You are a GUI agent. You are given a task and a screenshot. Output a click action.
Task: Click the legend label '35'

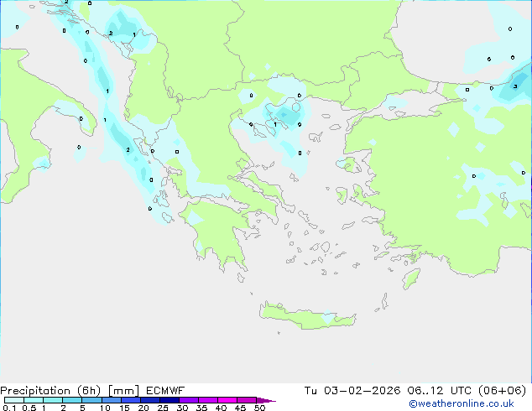(201, 408)
